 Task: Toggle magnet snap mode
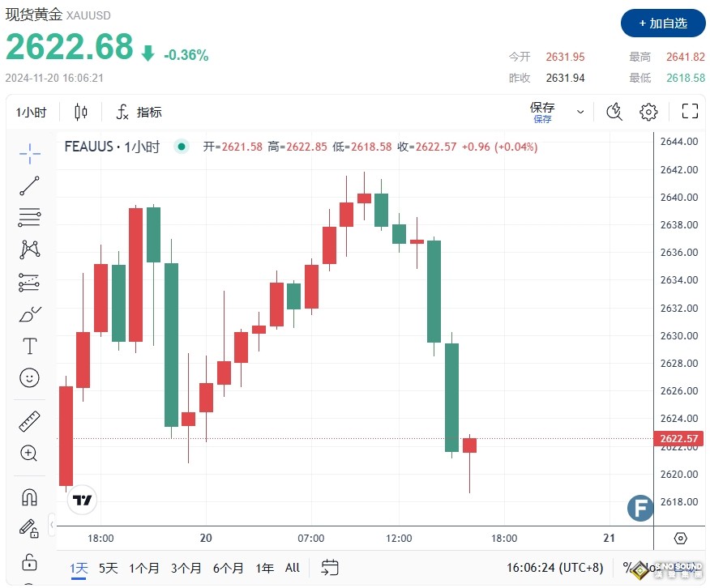click(29, 496)
